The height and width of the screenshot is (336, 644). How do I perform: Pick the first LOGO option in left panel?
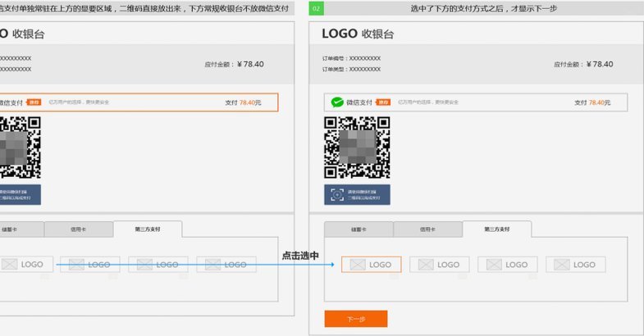point(26,265)
